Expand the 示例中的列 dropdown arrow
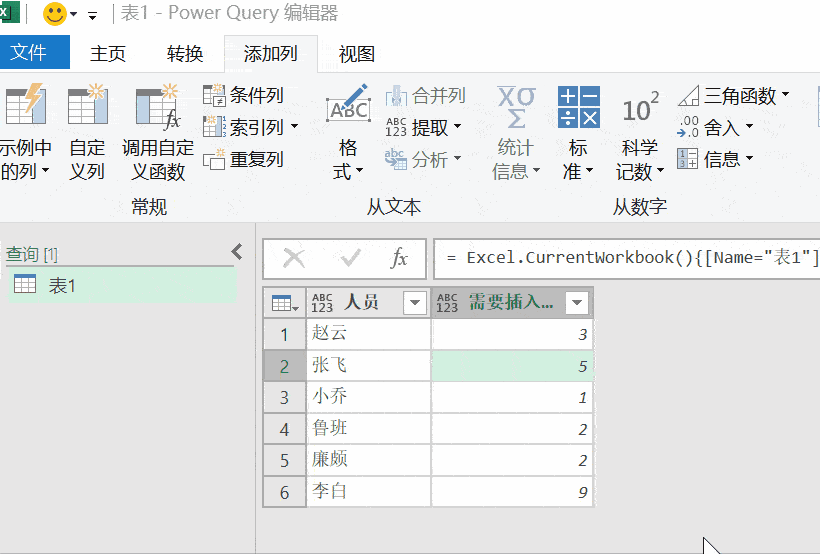 point(45,170)
